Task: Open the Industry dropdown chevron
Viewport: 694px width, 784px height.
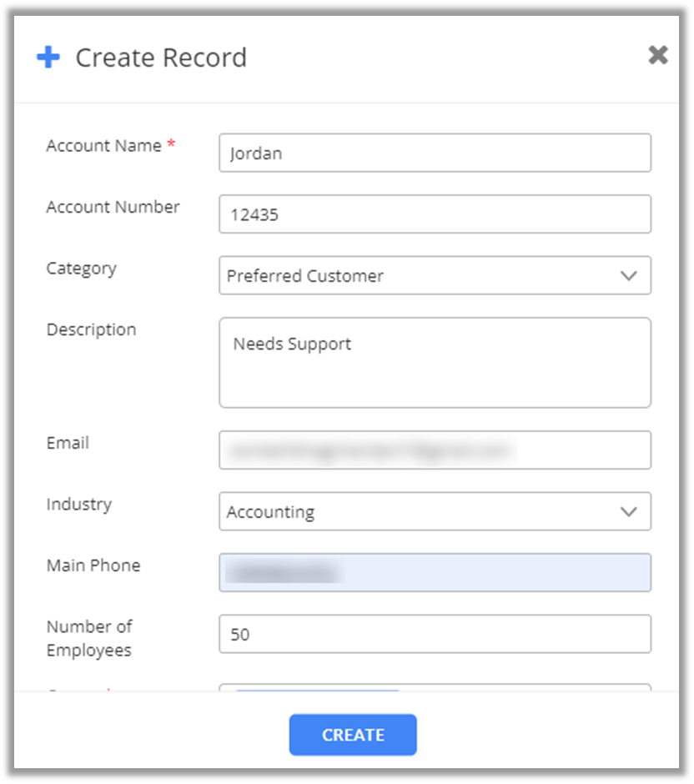Action: click(x=629, y=512)
